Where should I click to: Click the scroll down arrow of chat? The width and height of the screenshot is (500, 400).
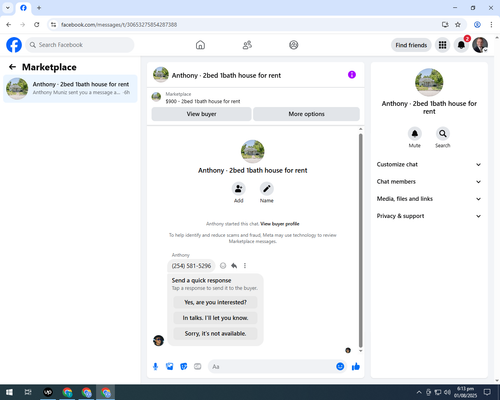coord(360,351)
